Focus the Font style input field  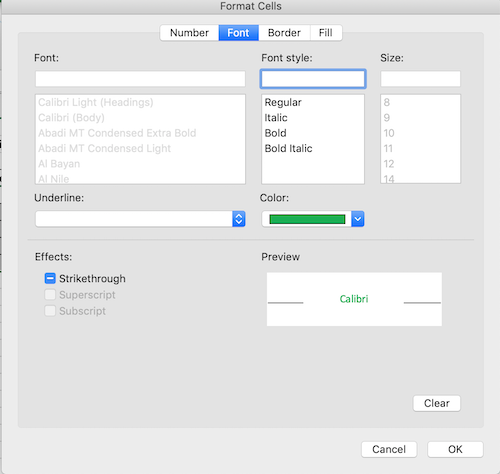[x=313, y=79]
